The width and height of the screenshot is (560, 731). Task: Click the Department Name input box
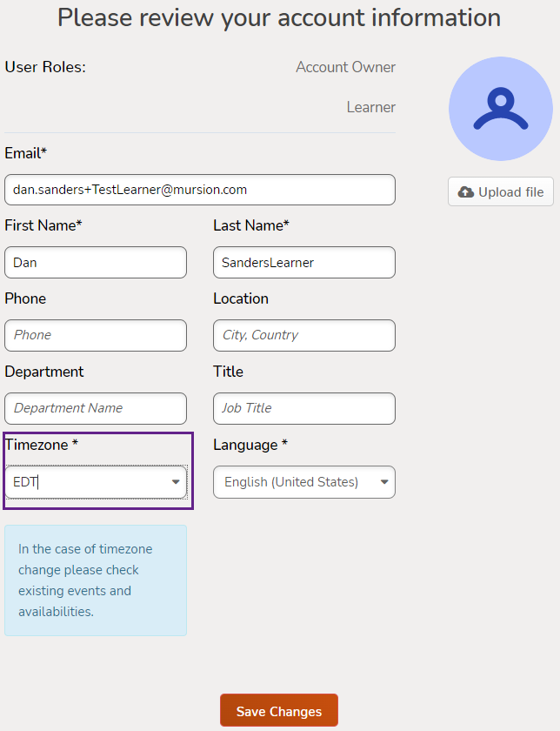click(96, 408)
